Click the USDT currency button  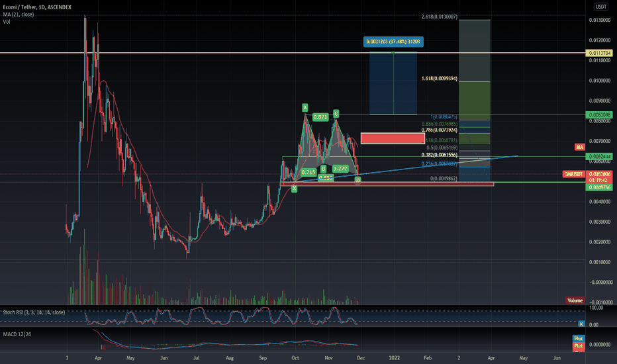click(x=600, y=7)
